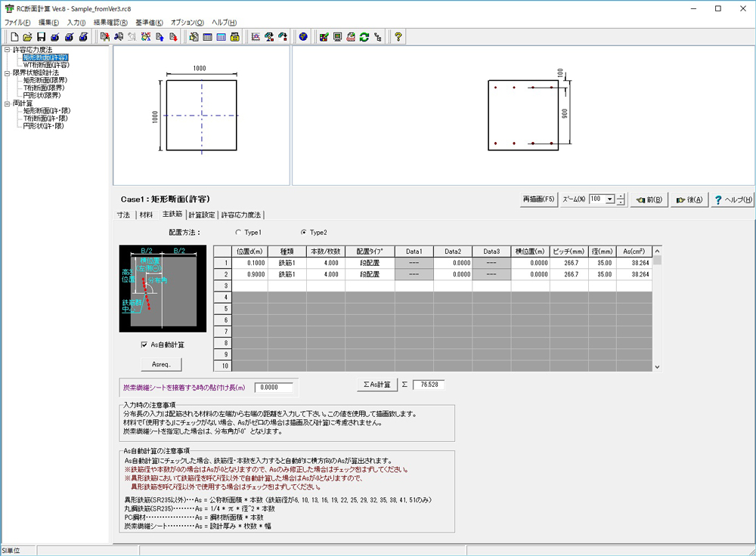Viewport: 756px width, 556px height.
Task: Click the 配置タイプ column header
Action: click(370, 252)
